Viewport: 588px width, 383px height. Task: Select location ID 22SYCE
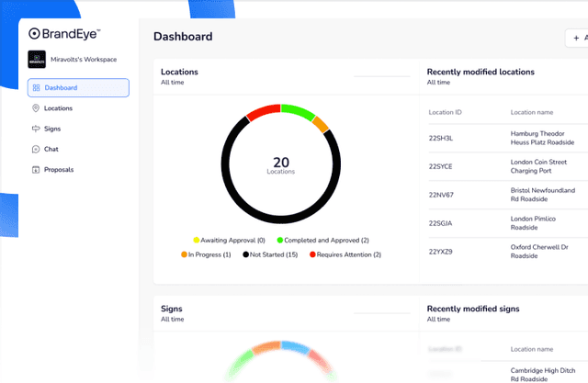click(441, 166)
